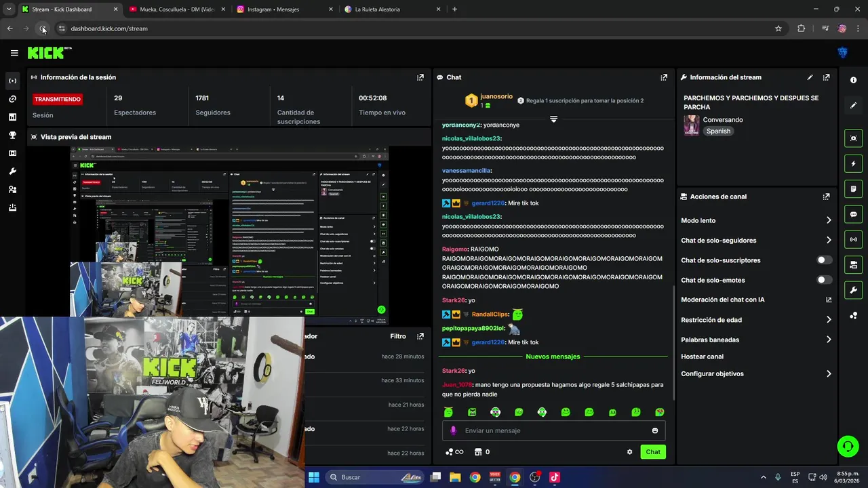Click the dashboard.kick.com/stream address bar
The image size is (868, 488).
coord(108,28)
